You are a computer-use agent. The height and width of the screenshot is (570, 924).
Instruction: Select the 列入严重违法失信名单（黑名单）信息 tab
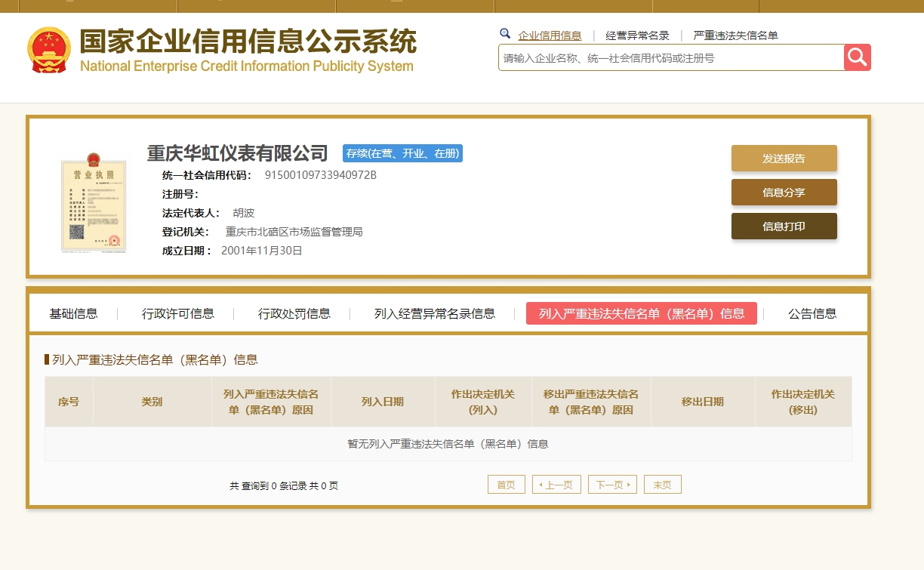pos(642,313)
